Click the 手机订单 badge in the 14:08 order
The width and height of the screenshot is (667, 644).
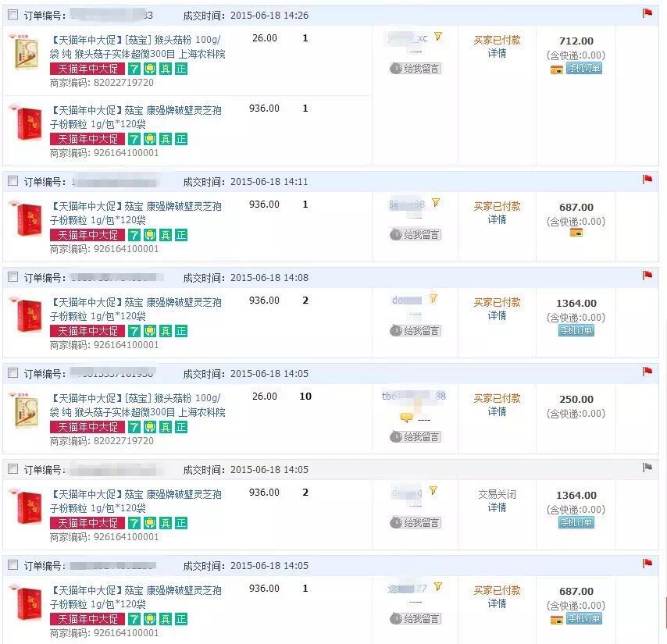pyautogui.click(x=576, y=330)
